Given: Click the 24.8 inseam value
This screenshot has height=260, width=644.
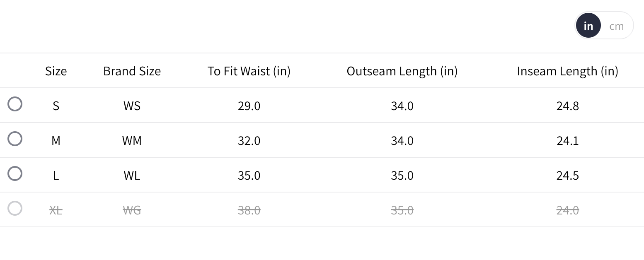Looking at the screenshot, I should (x=567, y=106).
